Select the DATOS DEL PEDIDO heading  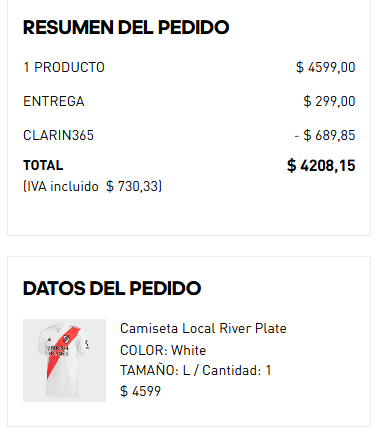(x=112, y=288)
